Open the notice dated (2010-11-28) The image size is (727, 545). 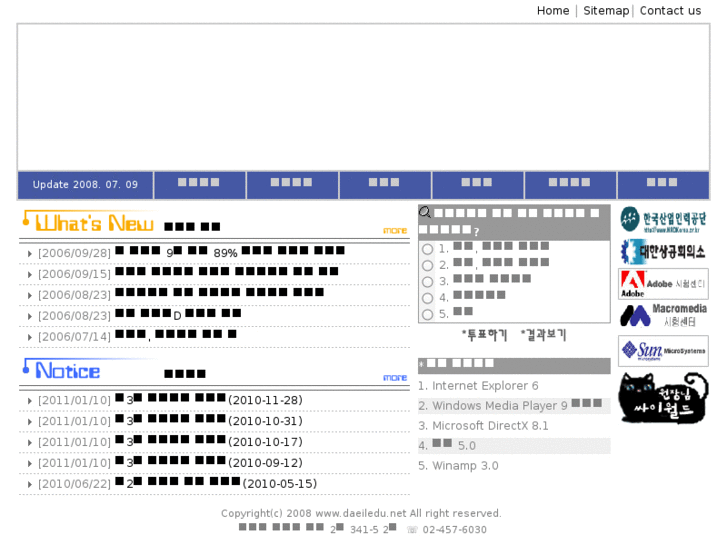tap(209, 399)
